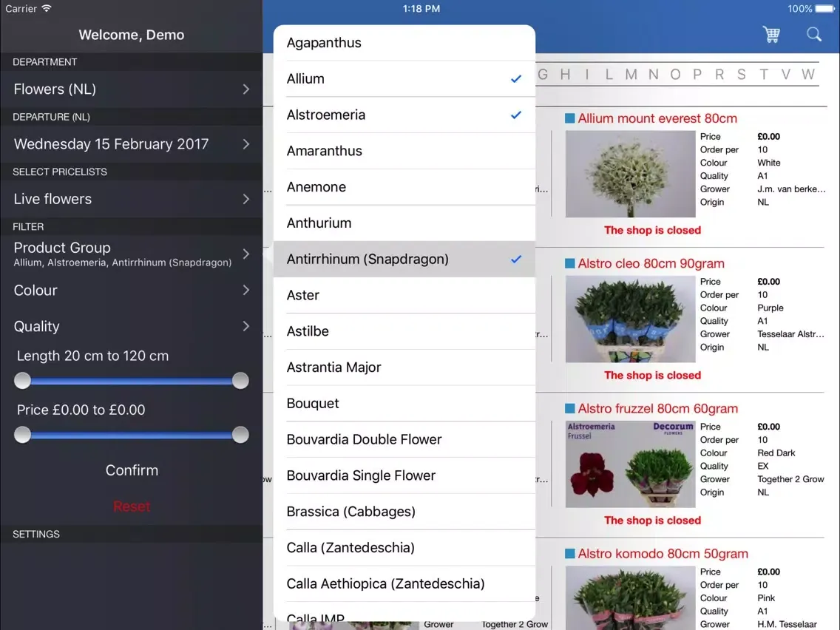Click the red Reset button
Viewport: 840px width, 630px height.
pyautogui.click(x=132, y=507)
